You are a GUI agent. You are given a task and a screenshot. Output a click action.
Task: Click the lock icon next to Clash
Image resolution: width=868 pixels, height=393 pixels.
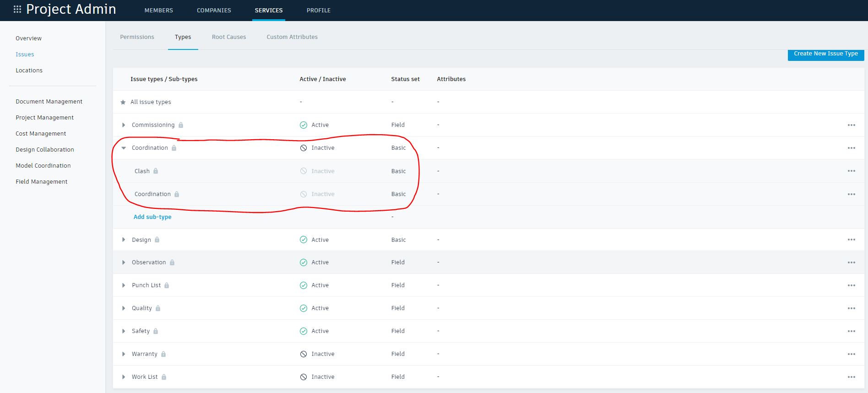click(156, 171)
